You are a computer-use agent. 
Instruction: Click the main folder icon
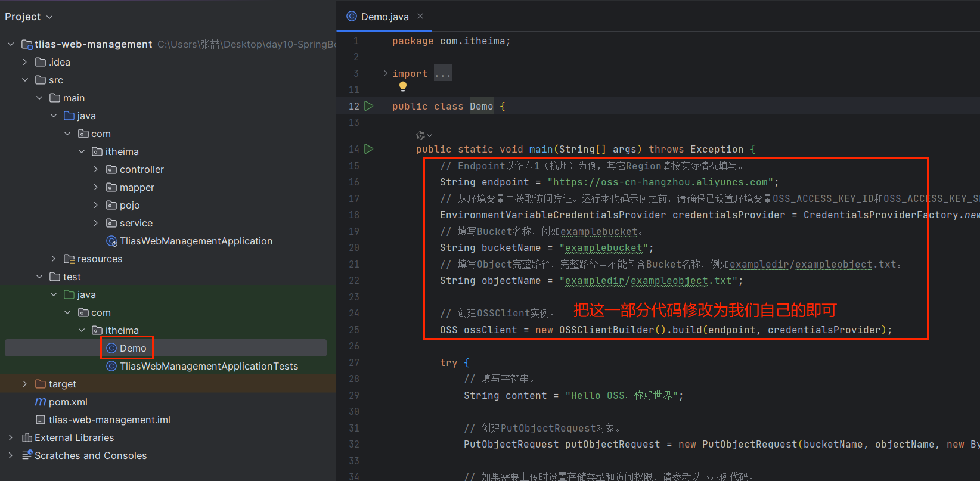[x=55, y=98]
